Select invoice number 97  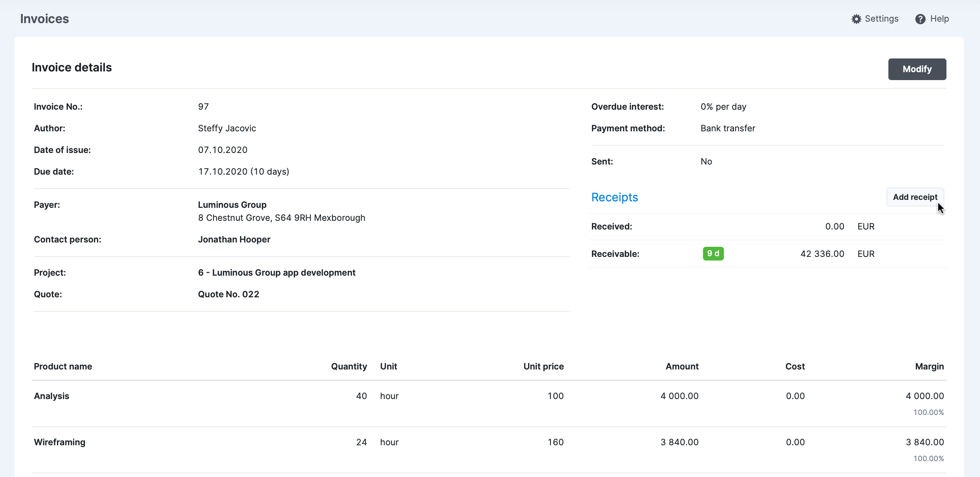(203, 106)
